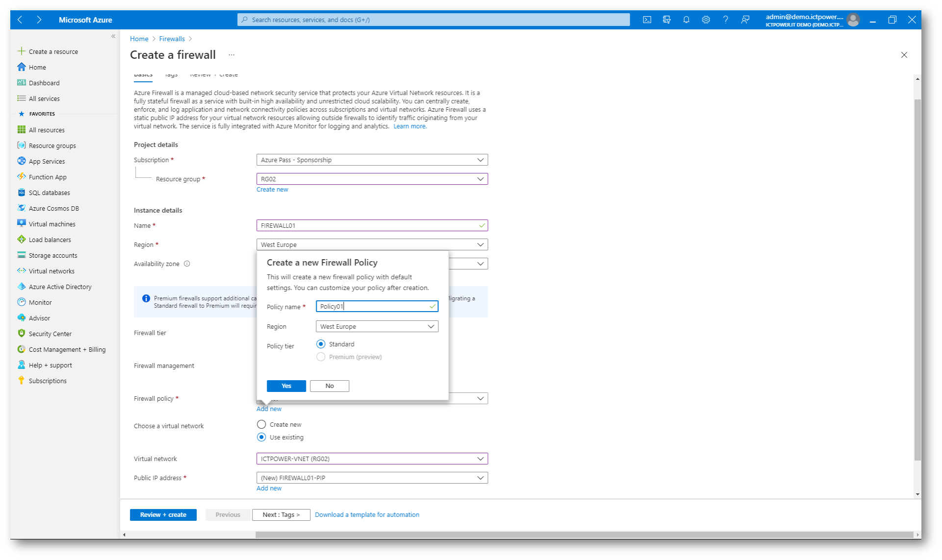Open the Availability zone dropdown arrow
This screenshot has height=560, width=942.
481,264
